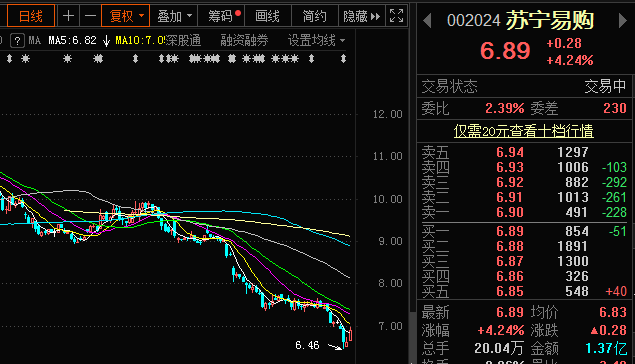Click the 9.00 price axis label
Screen dimensions: 635x364
pyautogui.click(x=390, y=242)
